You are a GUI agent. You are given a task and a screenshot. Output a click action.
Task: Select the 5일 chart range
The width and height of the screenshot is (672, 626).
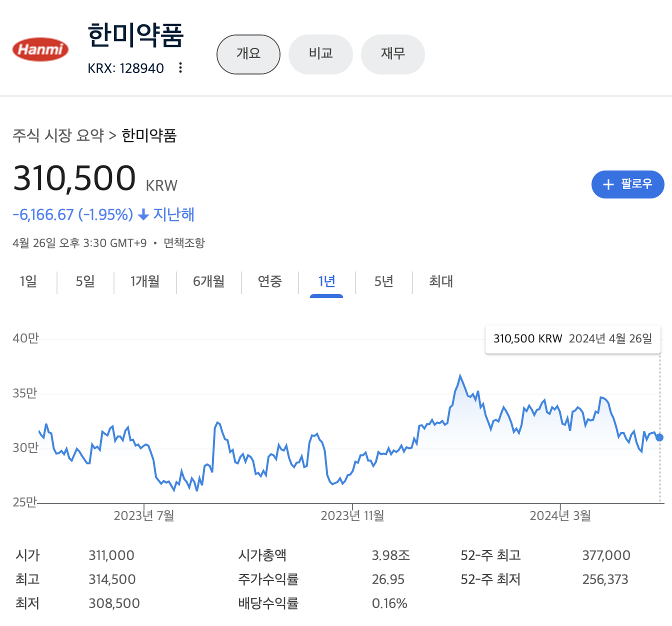point(85,281)
